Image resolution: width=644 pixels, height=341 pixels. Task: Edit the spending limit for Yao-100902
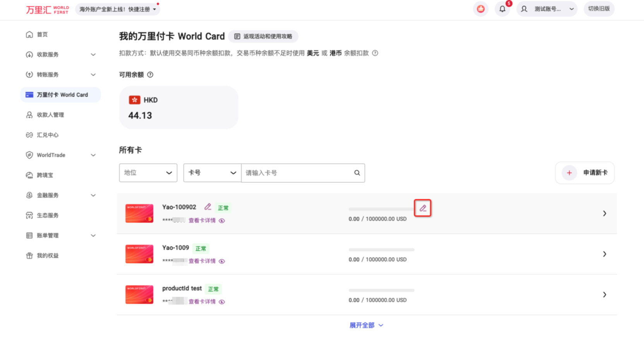point(423,208)
